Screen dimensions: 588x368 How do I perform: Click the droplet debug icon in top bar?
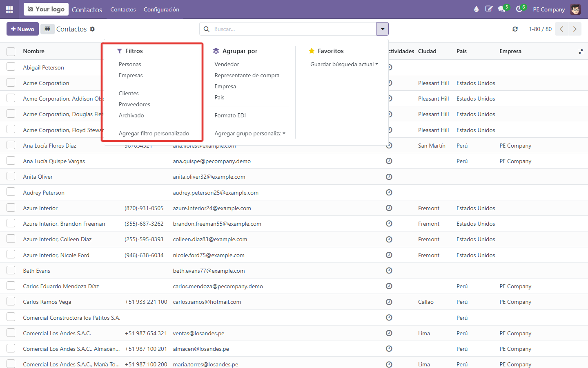(x=476, y=9)
